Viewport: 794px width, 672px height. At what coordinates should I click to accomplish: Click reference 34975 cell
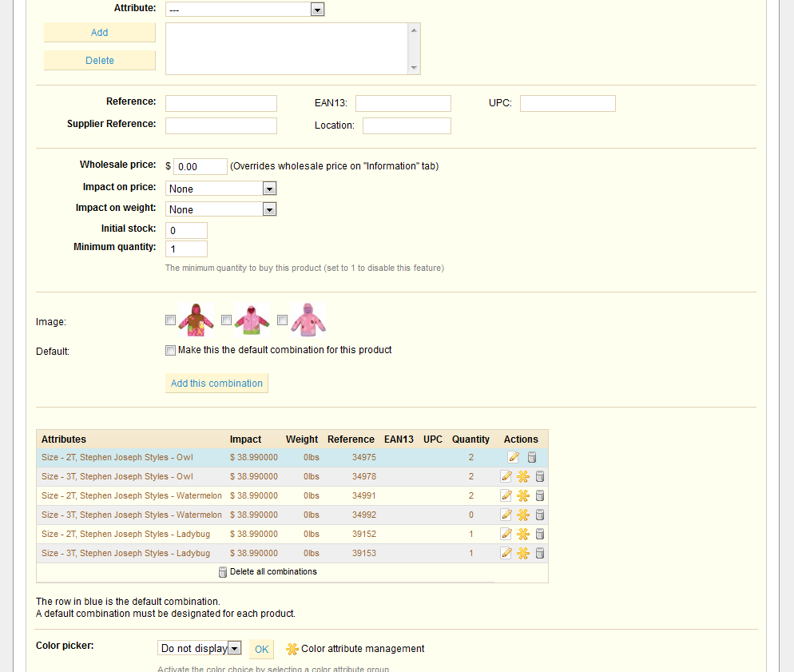(x=364, y=457)
